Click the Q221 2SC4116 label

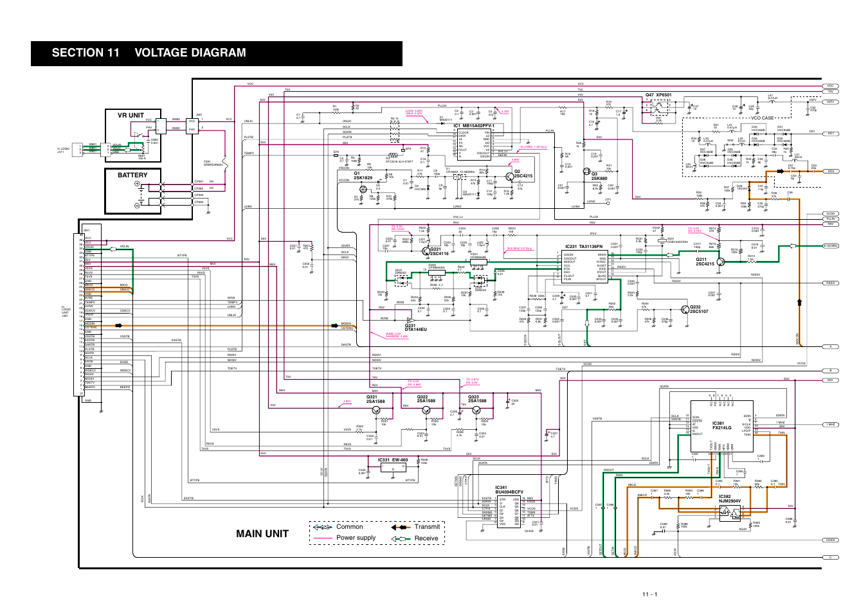(439, 252)
